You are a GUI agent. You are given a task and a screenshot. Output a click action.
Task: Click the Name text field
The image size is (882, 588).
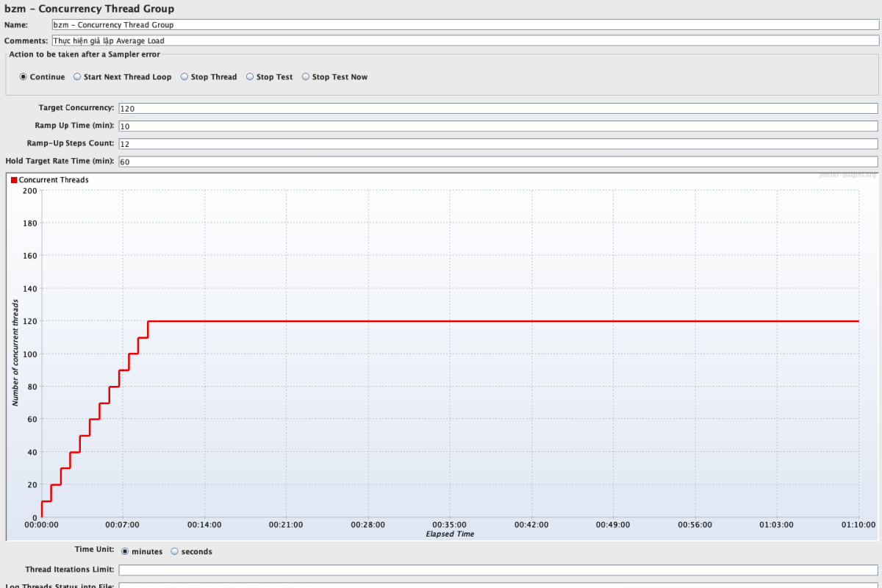[465, 25]
